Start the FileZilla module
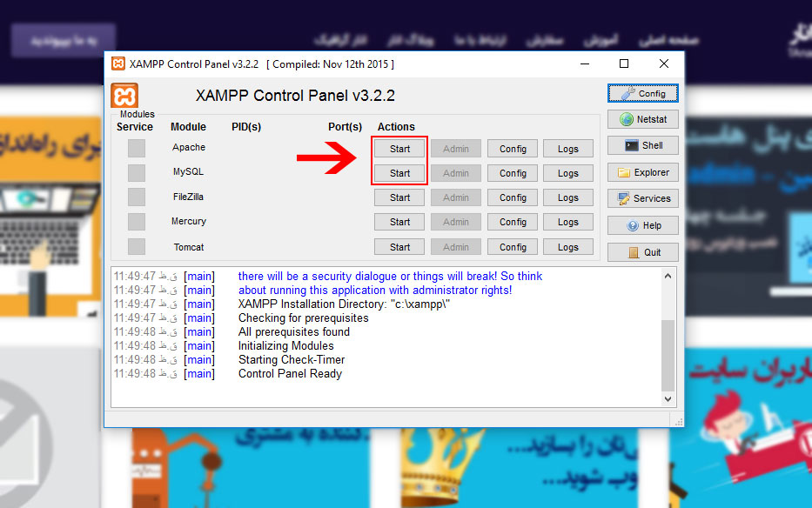 coord(399,197)
